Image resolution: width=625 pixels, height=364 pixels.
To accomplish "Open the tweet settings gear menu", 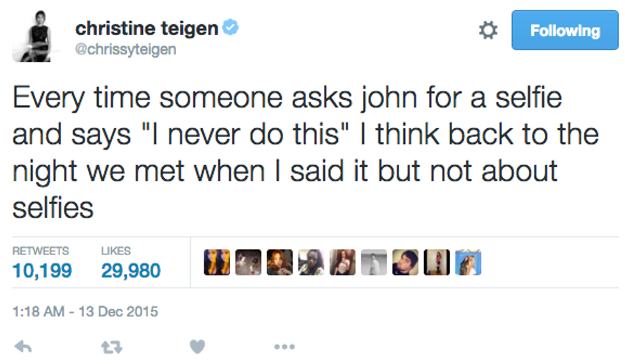I will pyautogui.click(x=488, y=31).
